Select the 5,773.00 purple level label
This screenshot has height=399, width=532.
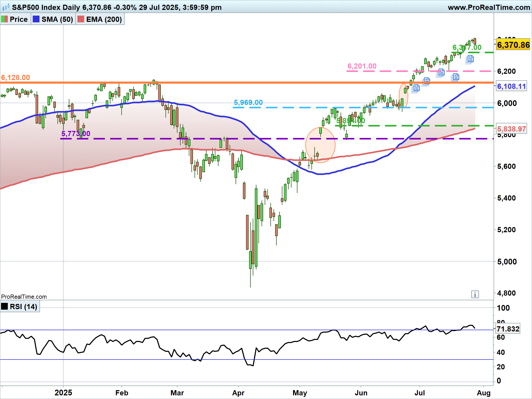76,134
